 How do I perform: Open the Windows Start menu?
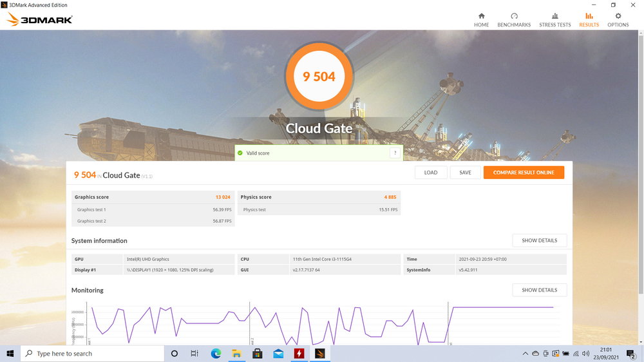10,354
